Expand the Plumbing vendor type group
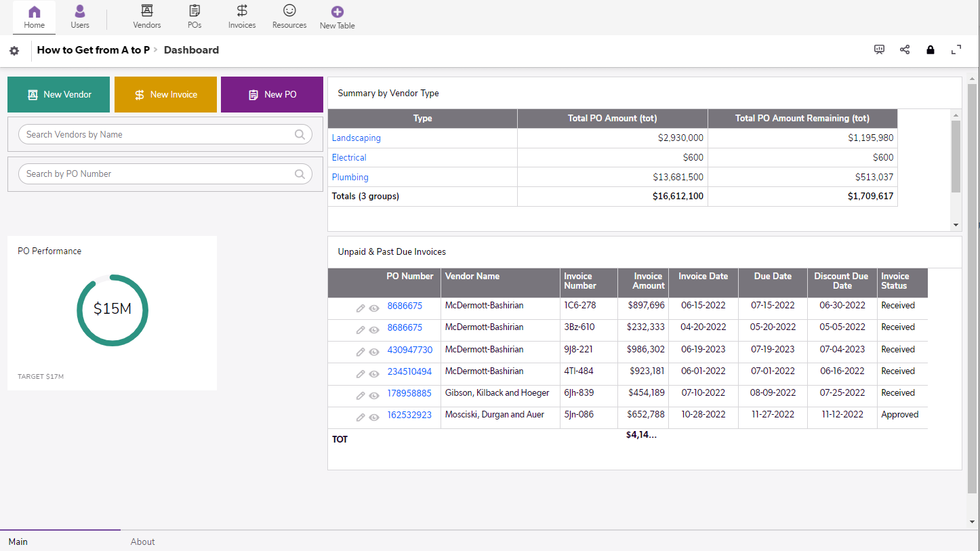 (350, 177)
